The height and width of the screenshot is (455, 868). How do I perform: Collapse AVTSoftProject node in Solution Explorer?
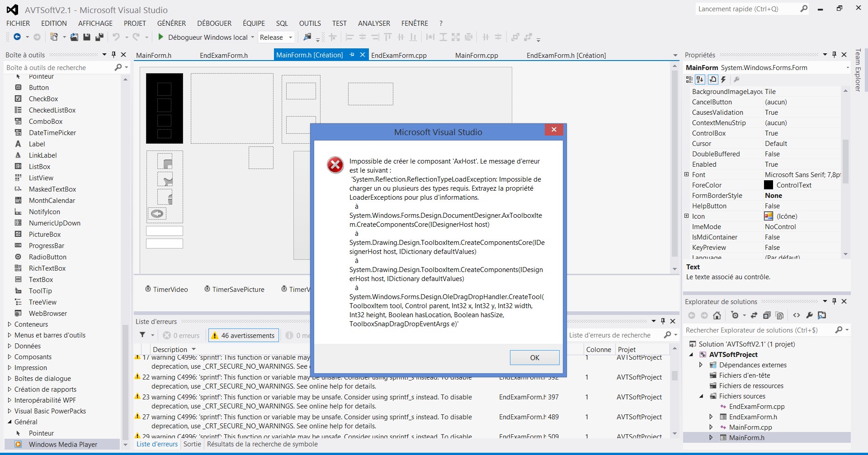[x=691, y=355]
